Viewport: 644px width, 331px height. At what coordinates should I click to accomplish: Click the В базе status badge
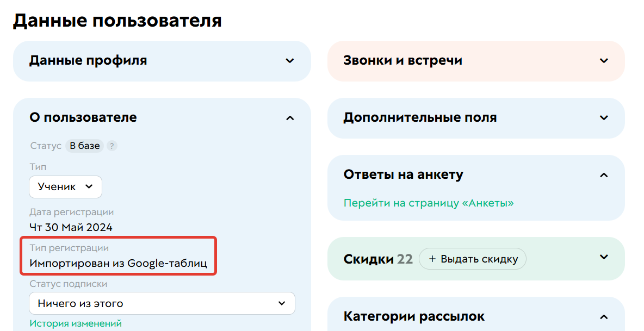(85, 146)
